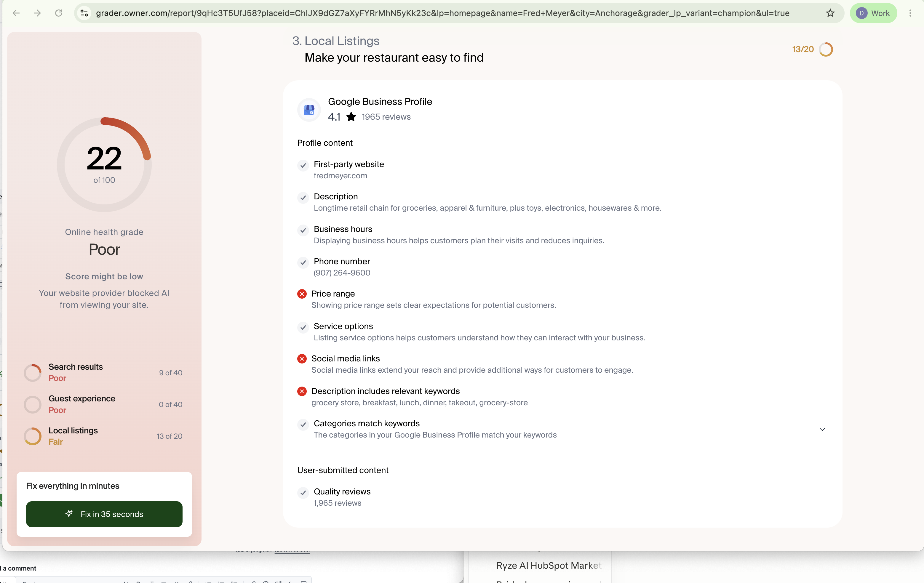This screenshot has height=583, width=924.
Task: Click the Google Business Profile store icon
Action: [x=309, y=110]
